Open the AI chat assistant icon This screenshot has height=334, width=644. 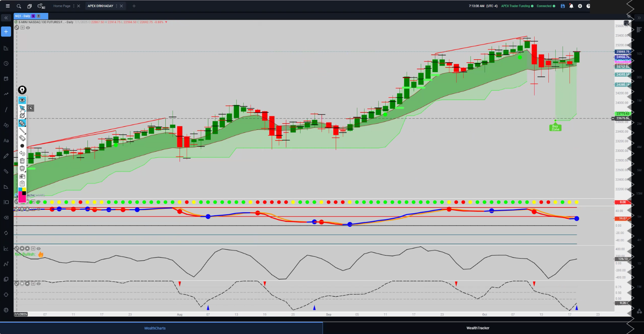[41, 6]
